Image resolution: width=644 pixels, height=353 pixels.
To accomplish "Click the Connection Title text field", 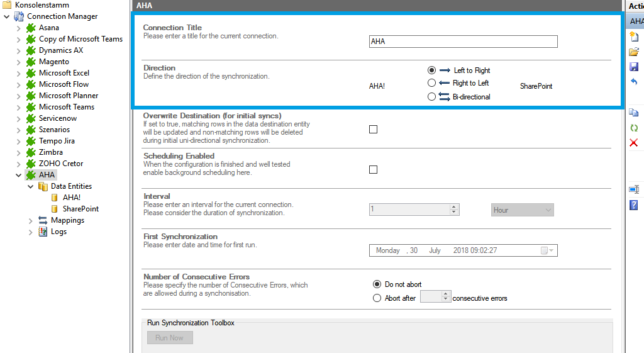I will pos(463,42).
